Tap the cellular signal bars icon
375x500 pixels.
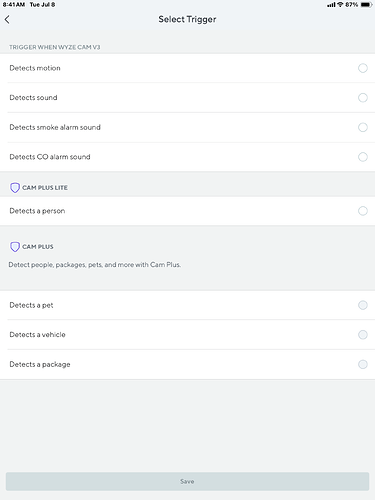331,5
